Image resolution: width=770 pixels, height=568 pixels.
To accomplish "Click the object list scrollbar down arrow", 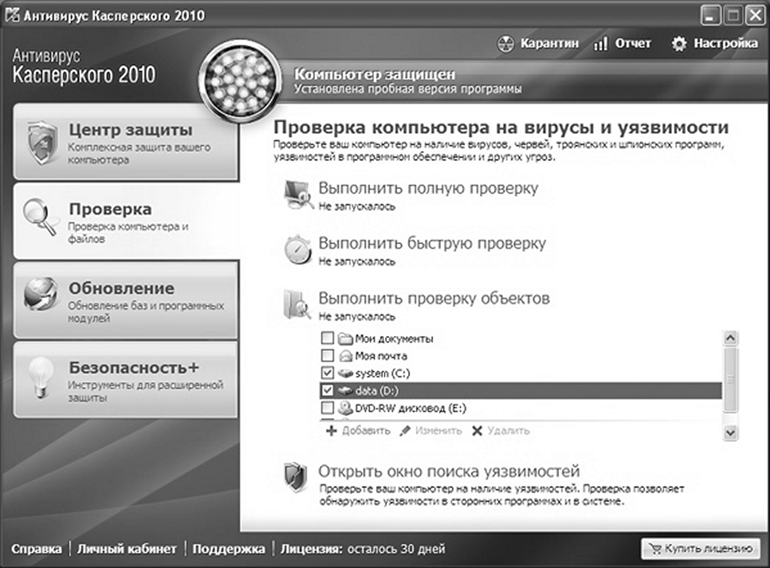I will pos(730,433).
